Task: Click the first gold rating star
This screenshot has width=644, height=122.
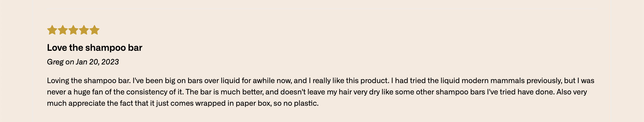Action: pyautogui.click(x=52, y=30)
